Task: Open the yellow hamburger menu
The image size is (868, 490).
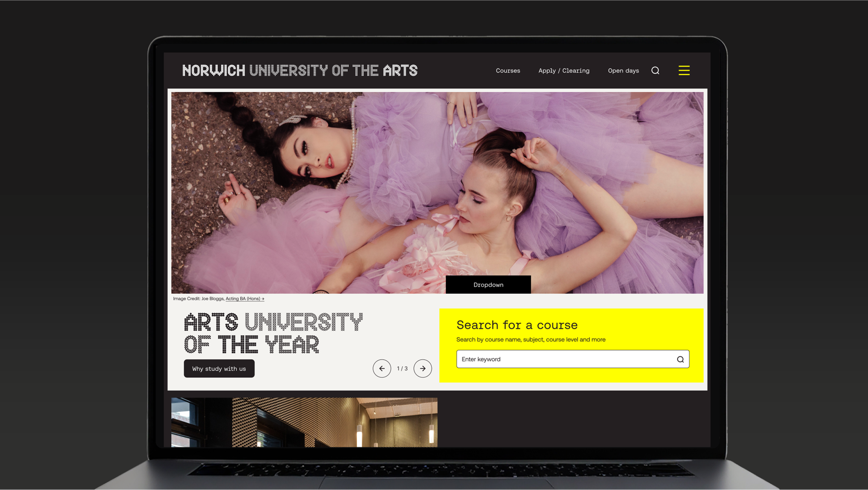Action: 684,70
